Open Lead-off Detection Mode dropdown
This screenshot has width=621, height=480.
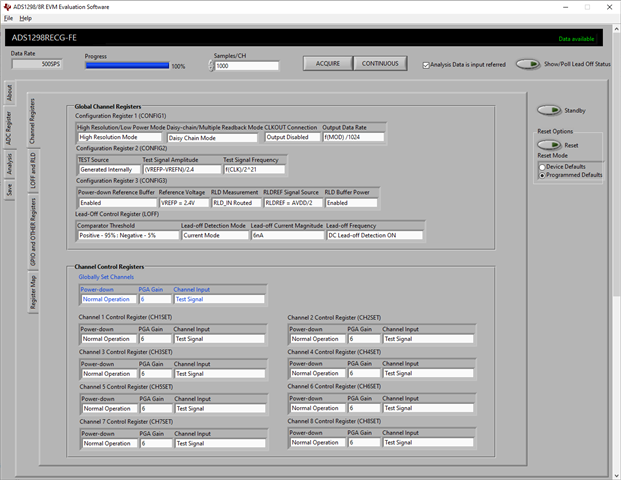(215, 235)
